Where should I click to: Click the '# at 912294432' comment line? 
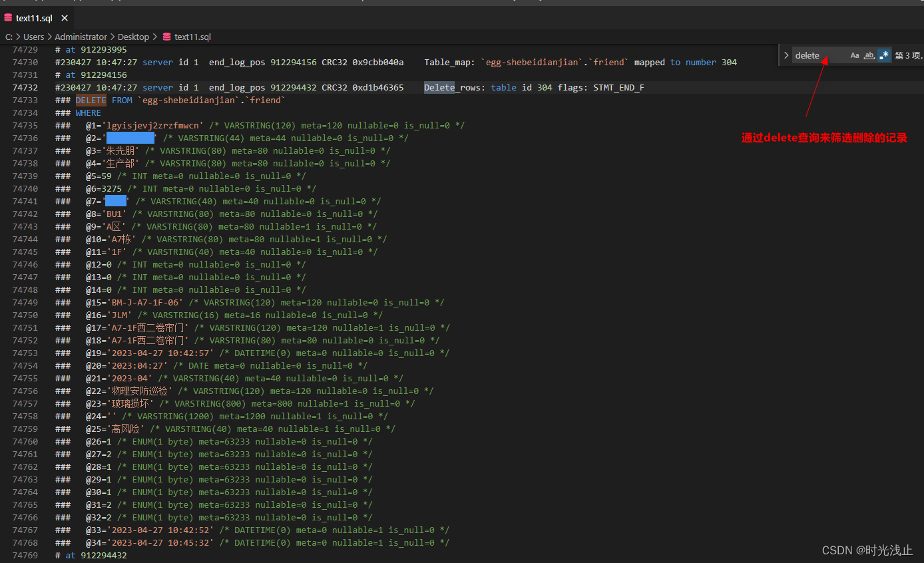click(x=91, y=556)
